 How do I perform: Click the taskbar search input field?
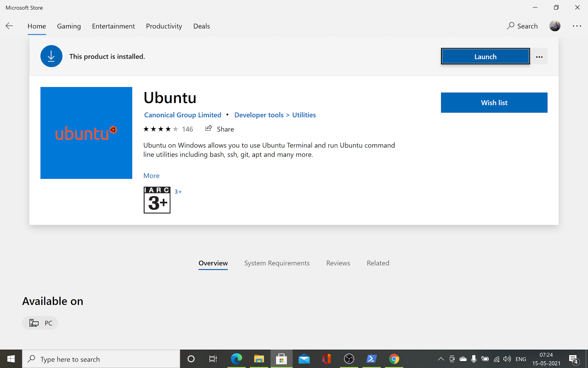(100, 359)
